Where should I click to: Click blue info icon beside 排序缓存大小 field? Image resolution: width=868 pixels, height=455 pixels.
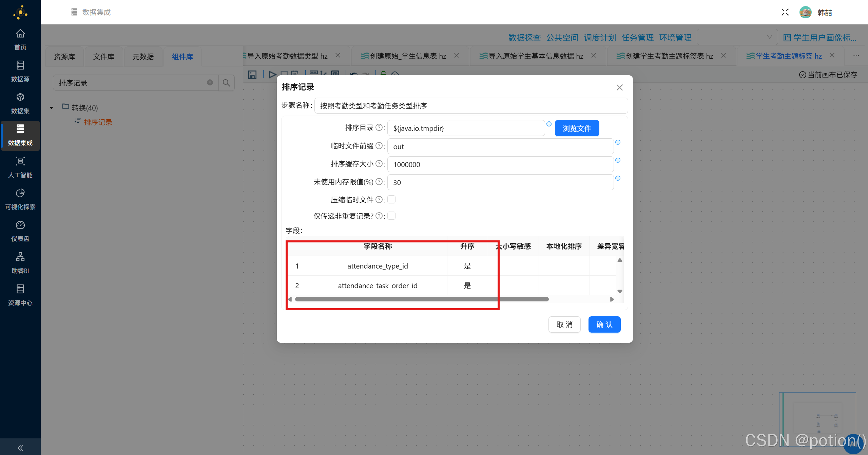click(618, 160)
